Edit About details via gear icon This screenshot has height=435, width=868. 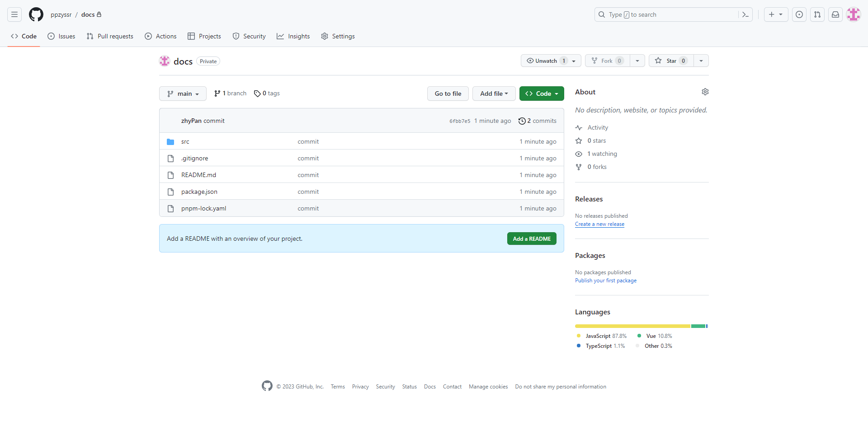tap(705, 92)
